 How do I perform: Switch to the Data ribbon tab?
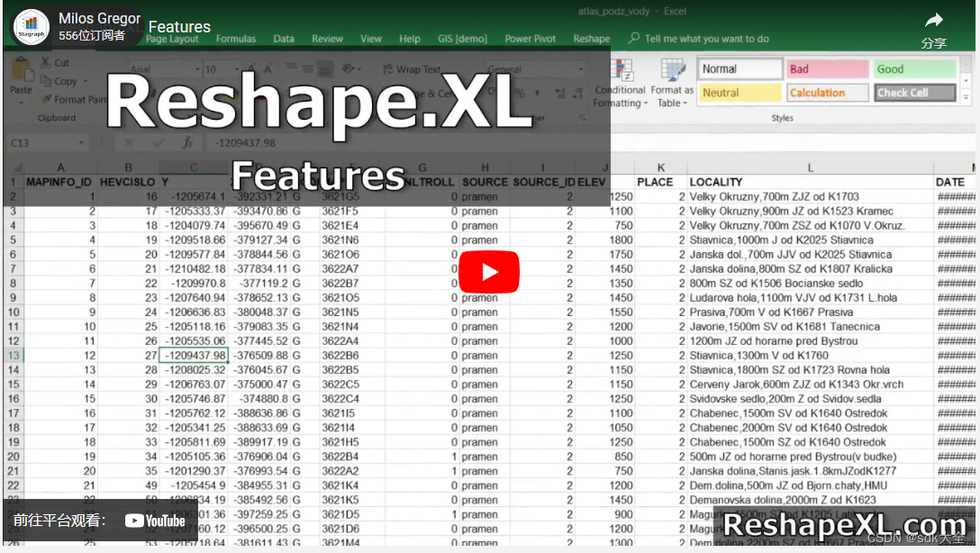[284, 39]
